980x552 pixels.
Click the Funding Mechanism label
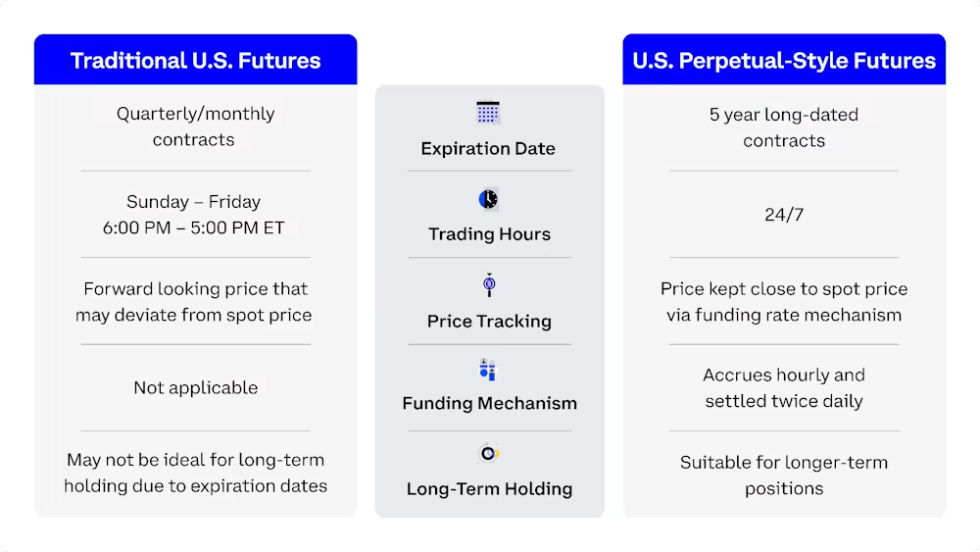tap(489, 403)
